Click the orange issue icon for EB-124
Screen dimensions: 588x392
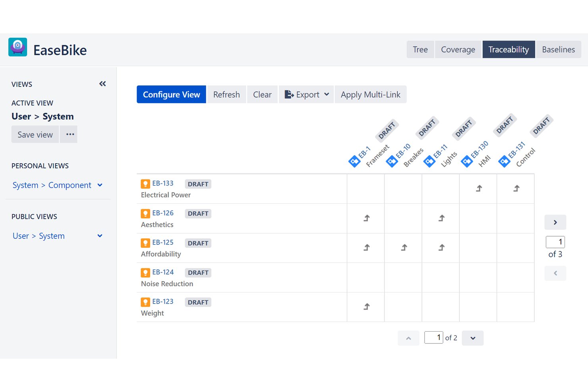pyautogui.click(x=145, y=272)
